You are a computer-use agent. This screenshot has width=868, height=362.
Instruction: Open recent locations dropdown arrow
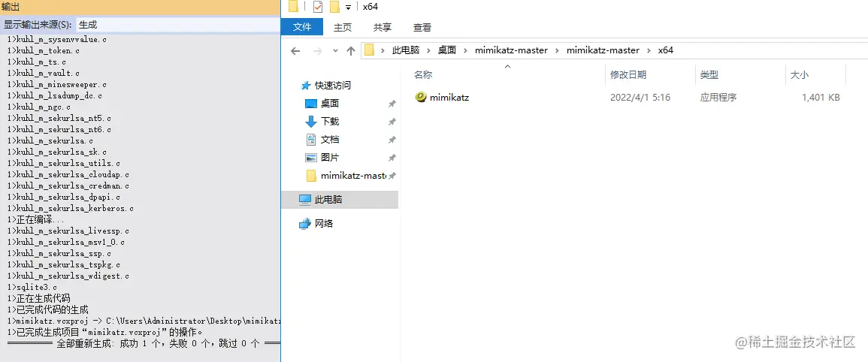coord(335,50)
